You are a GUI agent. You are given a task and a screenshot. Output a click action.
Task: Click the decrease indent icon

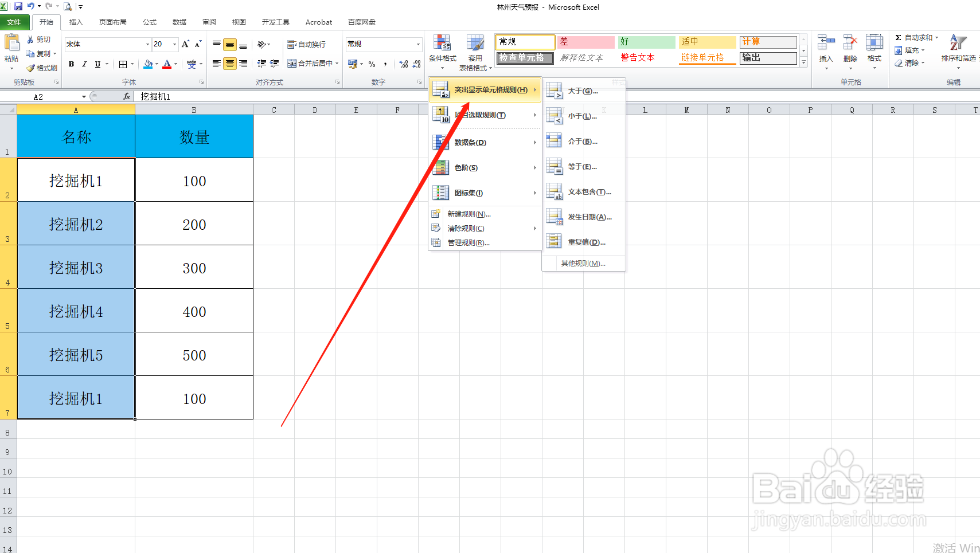point(262,64)
